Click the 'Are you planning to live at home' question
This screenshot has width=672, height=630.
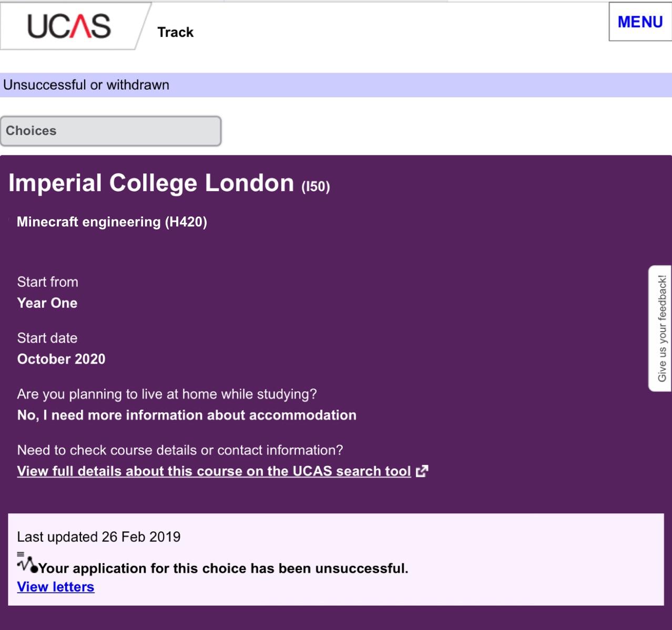(167, 394)
